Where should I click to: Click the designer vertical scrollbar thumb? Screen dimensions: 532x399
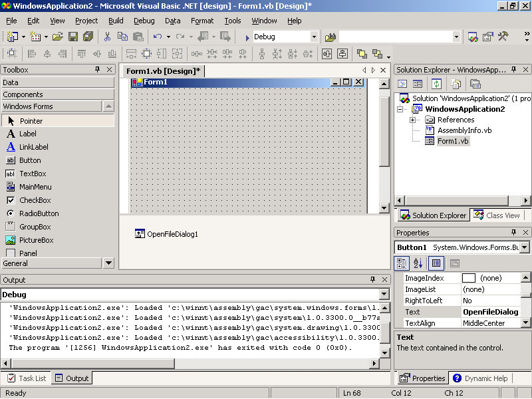(384, 131)
